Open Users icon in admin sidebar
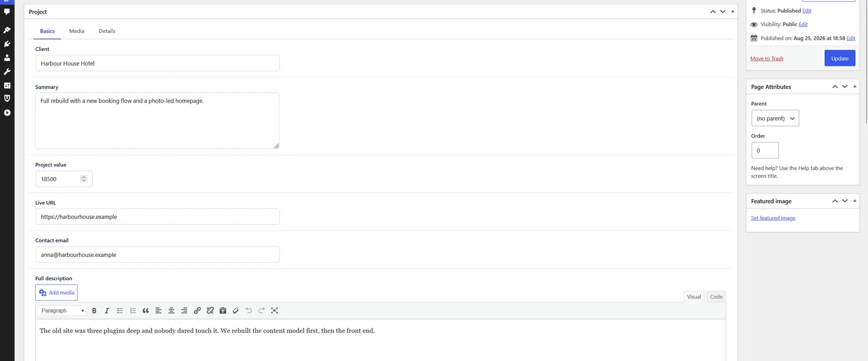868x361 pixels. [x=7, y=58]
